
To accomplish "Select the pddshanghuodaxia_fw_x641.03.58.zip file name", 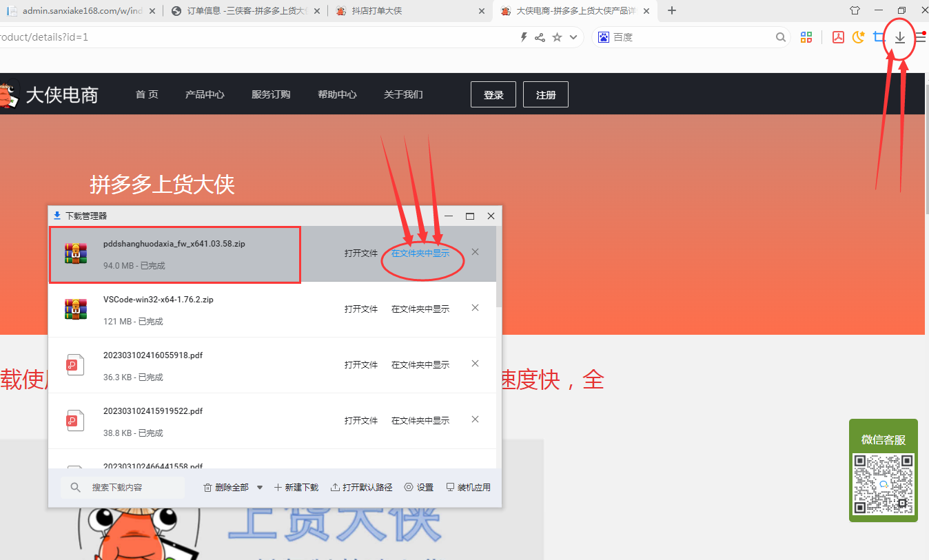I will (x=174, y=244).
